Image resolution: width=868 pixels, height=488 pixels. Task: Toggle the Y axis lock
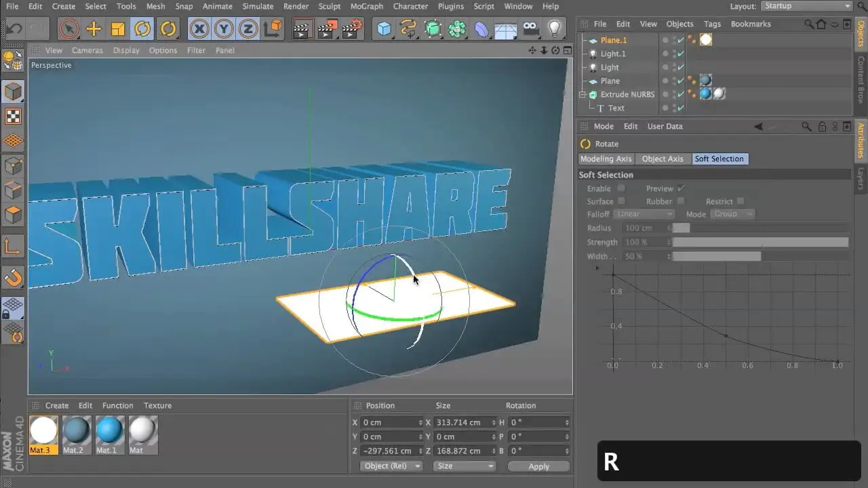[224, 28]
